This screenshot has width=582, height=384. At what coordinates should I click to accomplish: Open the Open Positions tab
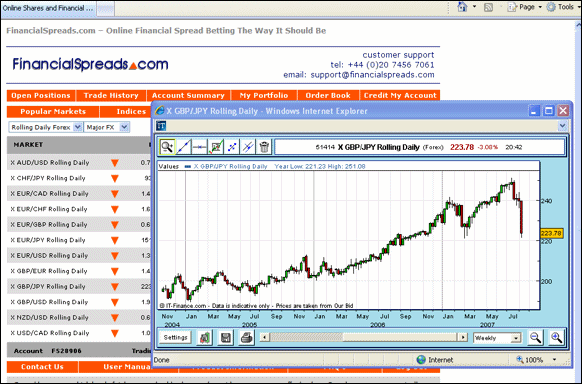click(x=41, y=95)
